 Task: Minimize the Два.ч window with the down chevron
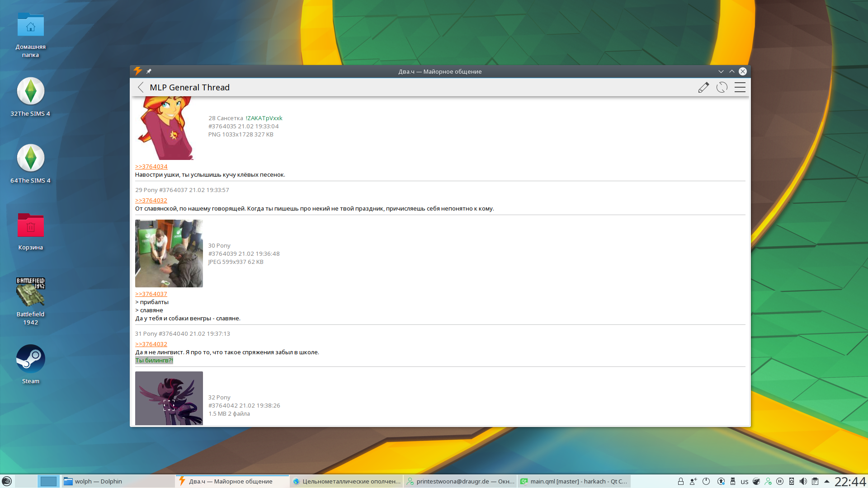[x=721, y=71]
